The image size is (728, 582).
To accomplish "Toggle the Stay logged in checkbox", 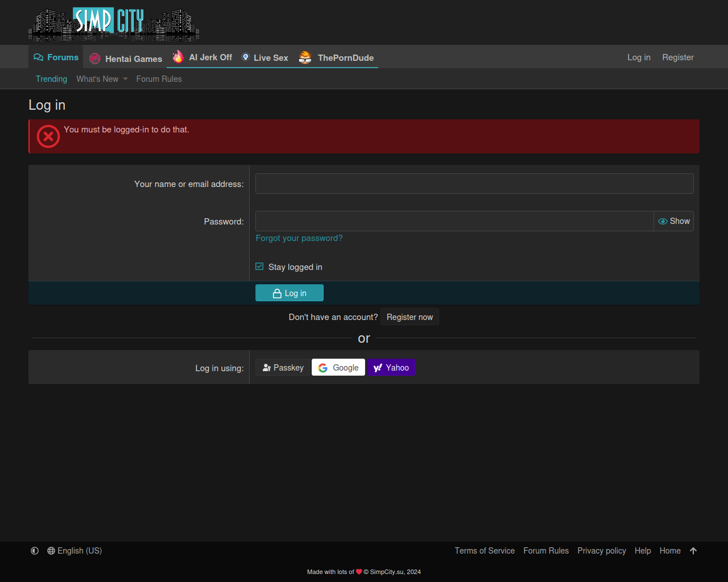I will (x=259, y=267).
